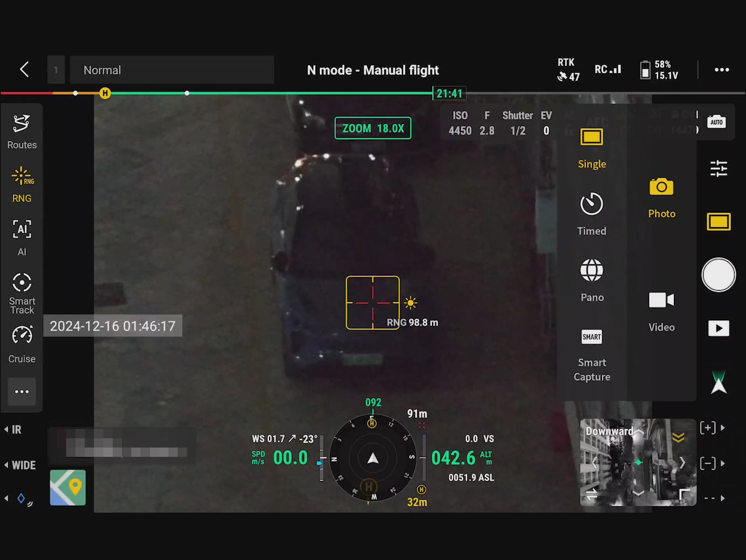The height and width of the screenshot is (560, 746).
Task: Select Single shot mode
Action: click(x=592, y=148)
